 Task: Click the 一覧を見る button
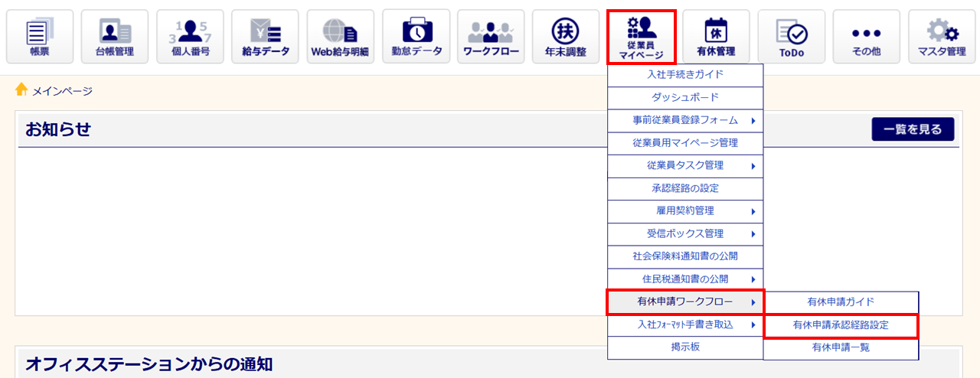913,129
